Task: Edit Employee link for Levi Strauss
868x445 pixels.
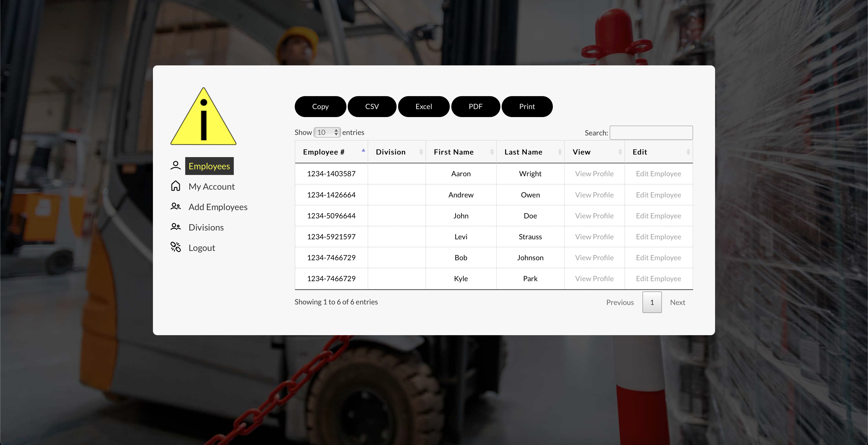Action: pos(658,237)
